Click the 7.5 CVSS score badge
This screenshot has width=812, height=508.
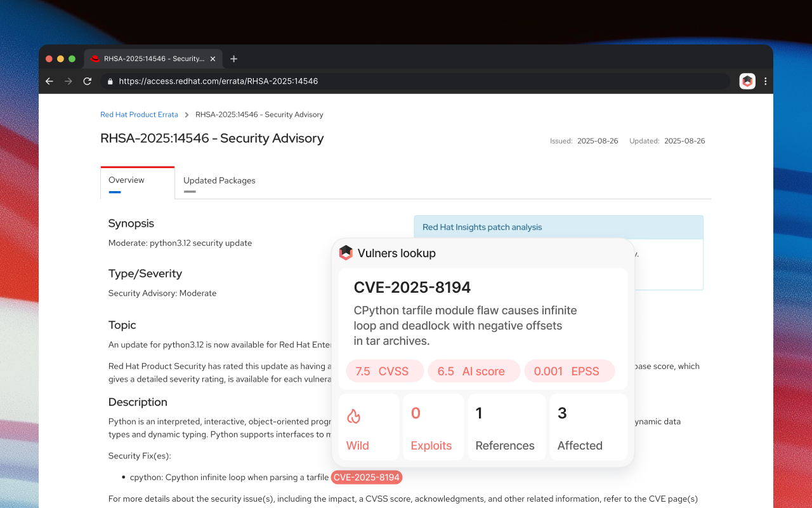click(x=385, y=371)
